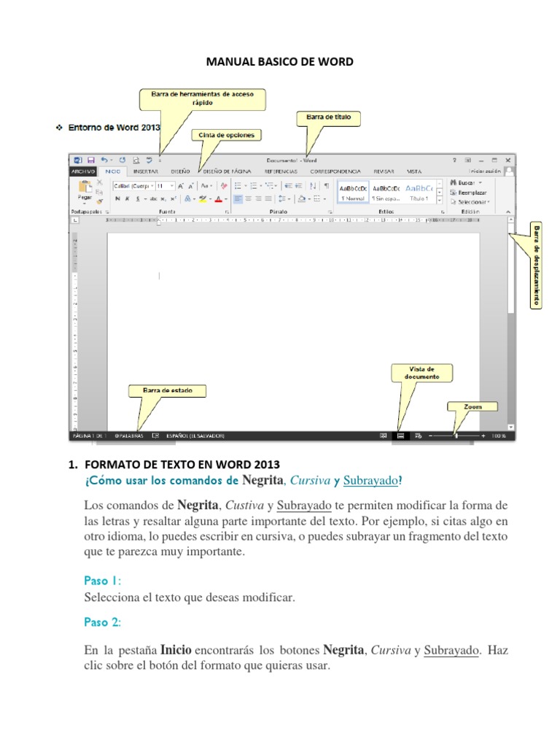Toggle Underline (S) formatting
This screenshot has height=747, width=560.
(x=138, y=199)
